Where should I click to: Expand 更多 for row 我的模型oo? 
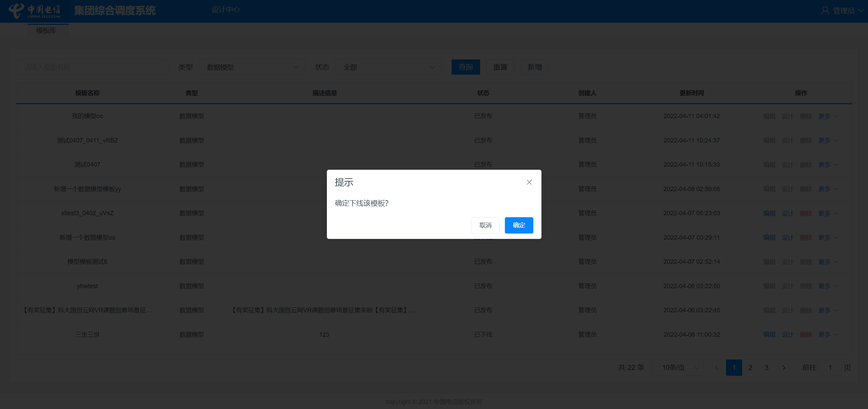point(828,116)
